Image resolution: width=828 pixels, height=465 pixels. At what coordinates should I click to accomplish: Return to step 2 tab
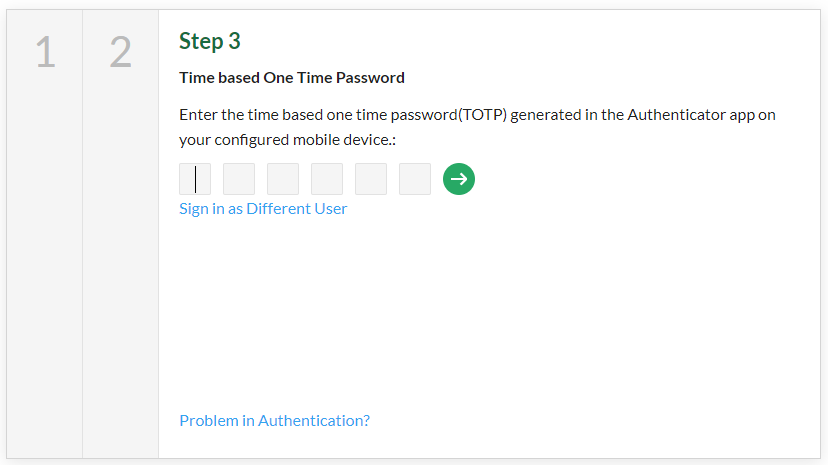pos(120,52)
